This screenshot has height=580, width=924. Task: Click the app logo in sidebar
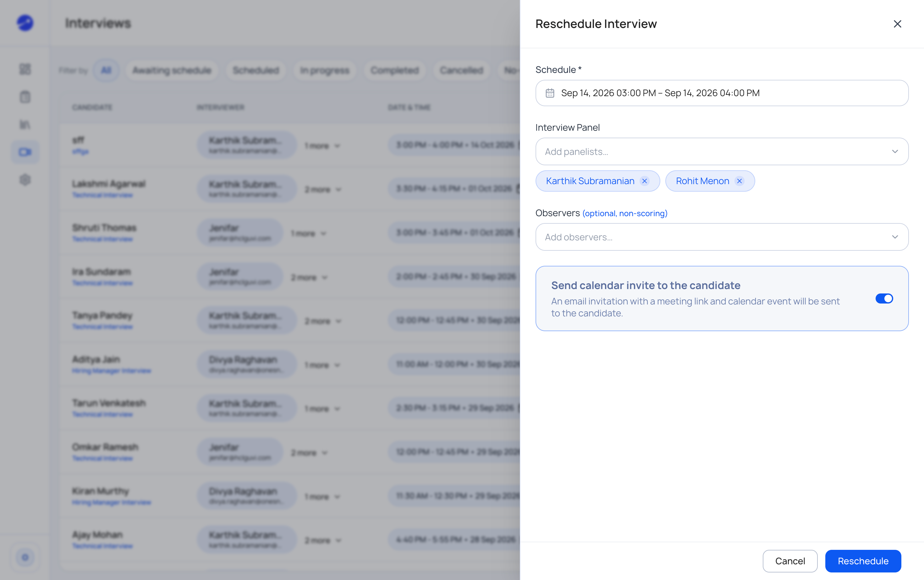[x=25, y=23]
